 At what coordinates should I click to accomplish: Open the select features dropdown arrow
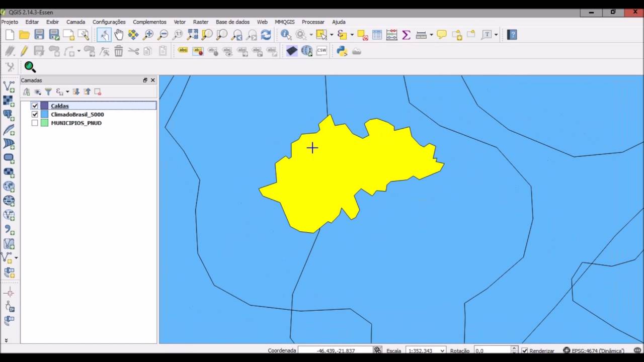(332, 35)
